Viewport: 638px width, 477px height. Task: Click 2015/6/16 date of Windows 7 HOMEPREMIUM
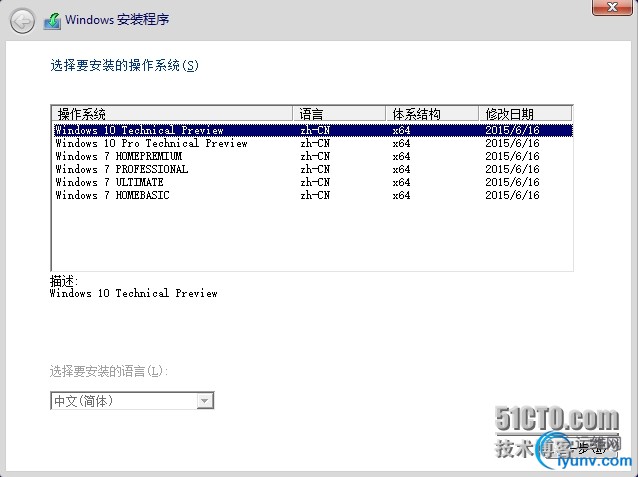(x=512, y=156)
